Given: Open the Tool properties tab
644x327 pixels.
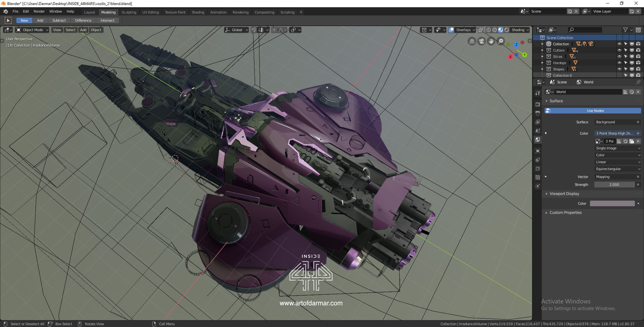Looking at the screenshot, I should 538,93.
